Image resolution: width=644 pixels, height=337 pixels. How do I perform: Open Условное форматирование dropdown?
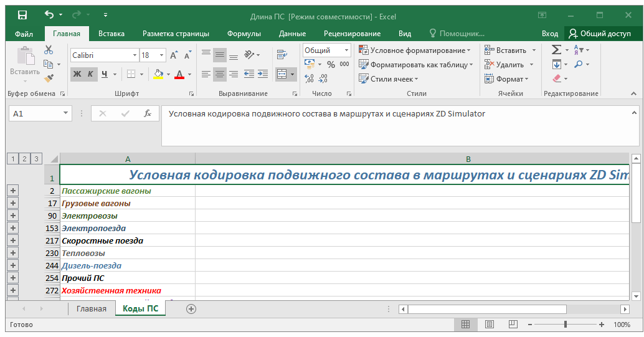(415, 50)
